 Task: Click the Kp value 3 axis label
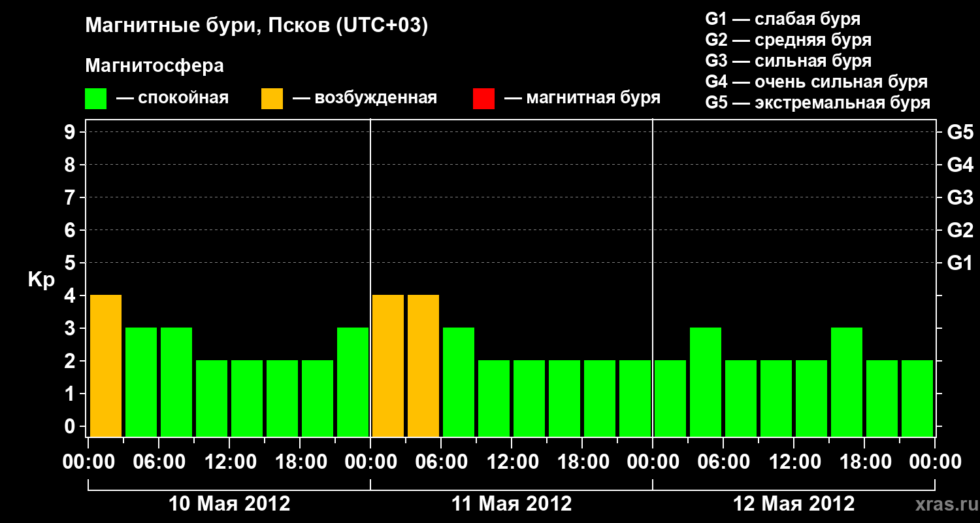[x=71, y=328]
